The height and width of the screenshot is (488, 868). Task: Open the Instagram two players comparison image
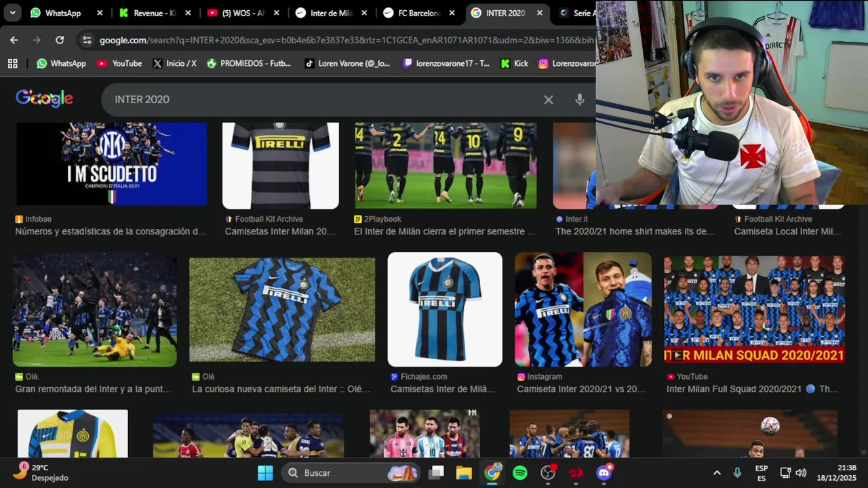coord(583,310)
